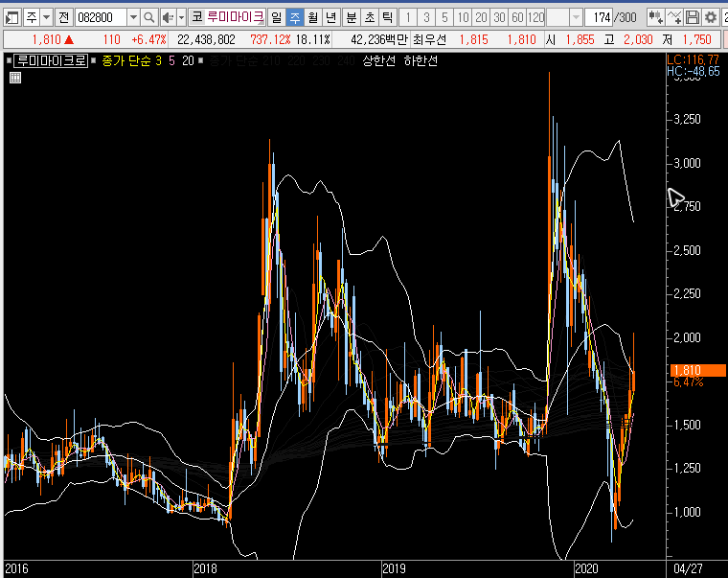Click the 하한선 lower band legend
Image resolution: width=728 pixels, height=578 pixels.
(421, 60)
